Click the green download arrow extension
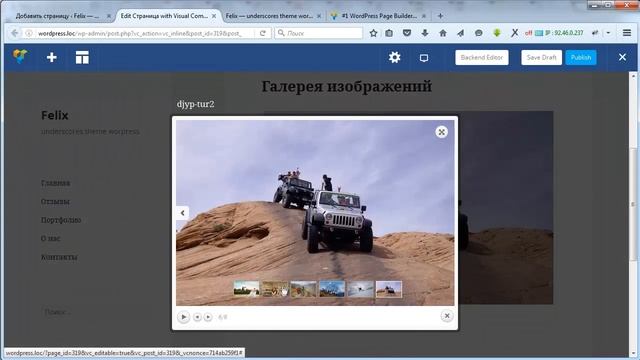This screenshot has width=640, height=360. tap(497, 33)
